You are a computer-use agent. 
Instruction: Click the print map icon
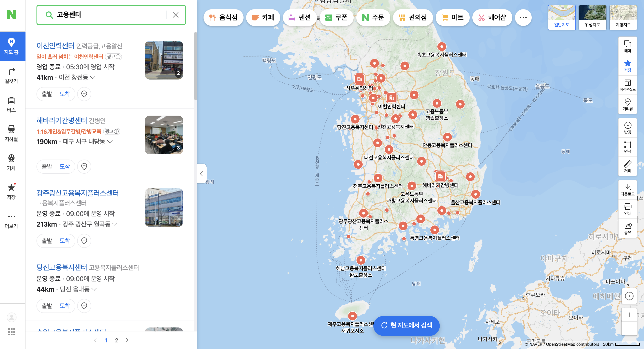coord(628,209)
